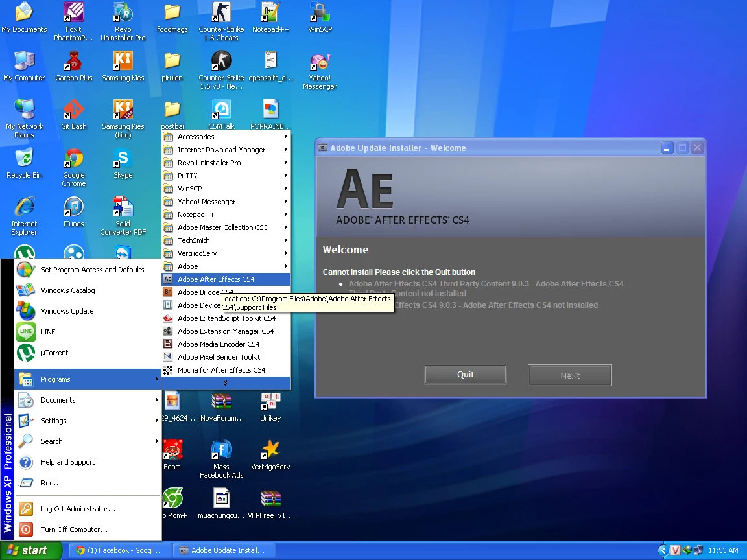Expand the PuTTY program group
Image resolution: width=747 pixels, height=560 pixels.
tap(226, 175)
